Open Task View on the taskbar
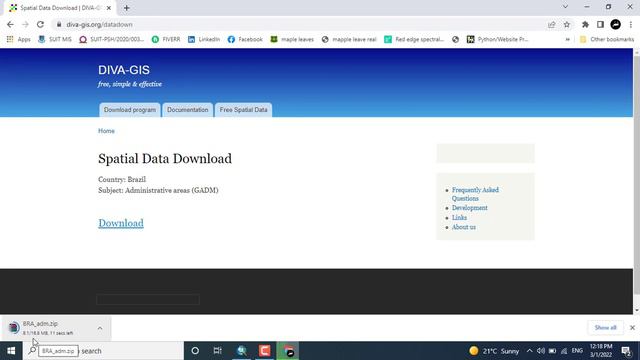The height and width of the screenshot is (360, 640). pyautogui.click(x=218, y=351)
